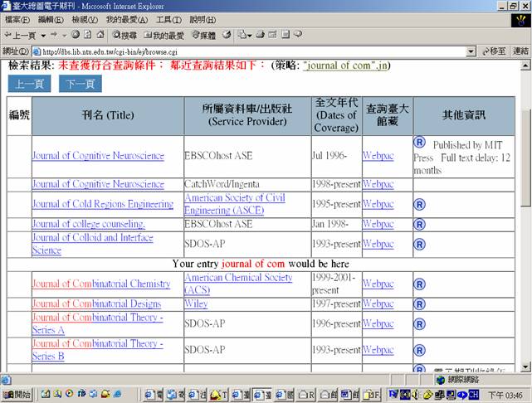532x403 pixels.
Task: Open Journal of Cognitive Neuroscience EBSCOhost entry
Action: [98, 156]
